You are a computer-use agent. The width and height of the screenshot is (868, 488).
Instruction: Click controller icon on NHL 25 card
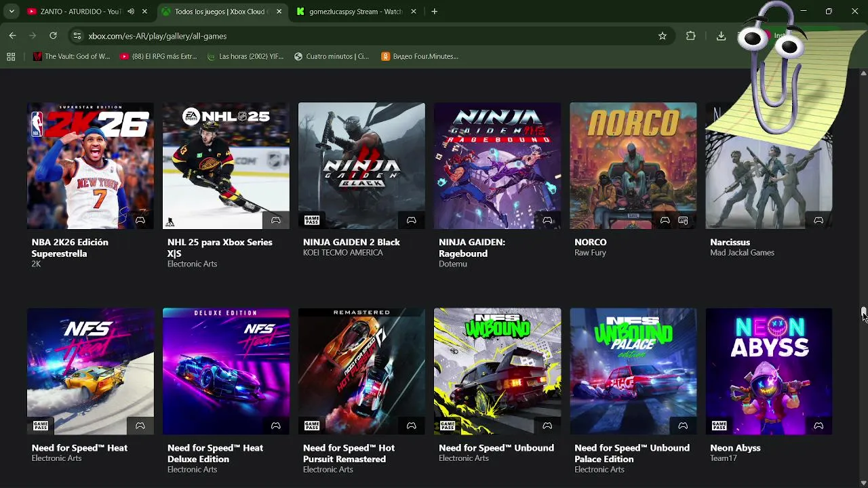click(x=276, y=220)
